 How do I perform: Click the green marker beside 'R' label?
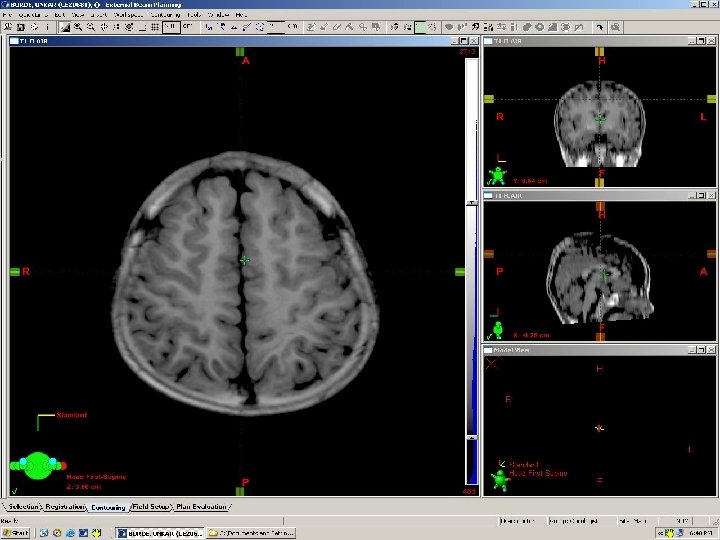[x=15, y=272]
